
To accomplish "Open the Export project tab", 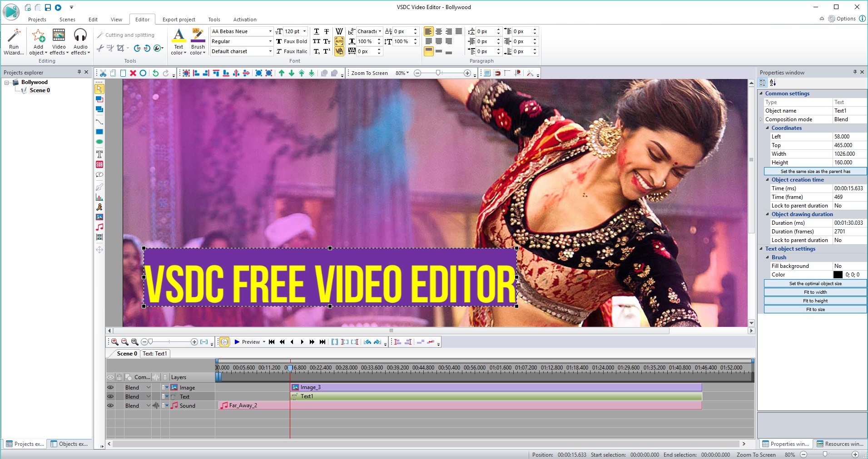I will pyautogui.click(x=179, y=20).
